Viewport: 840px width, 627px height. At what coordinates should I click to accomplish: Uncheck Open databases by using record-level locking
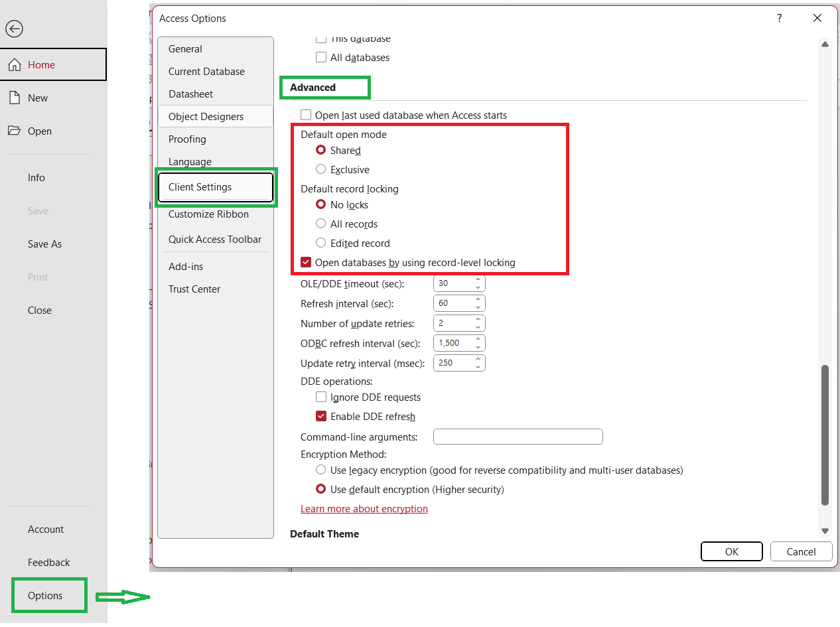306,261
